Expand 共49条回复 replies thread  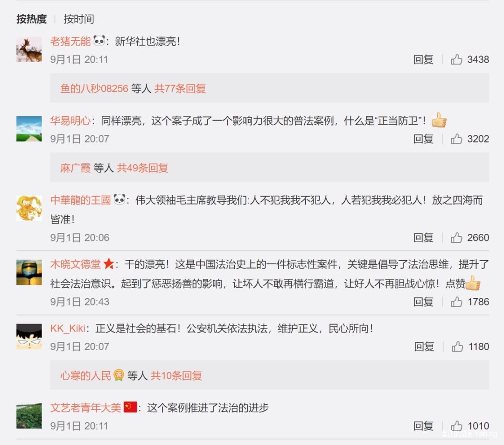142,168
